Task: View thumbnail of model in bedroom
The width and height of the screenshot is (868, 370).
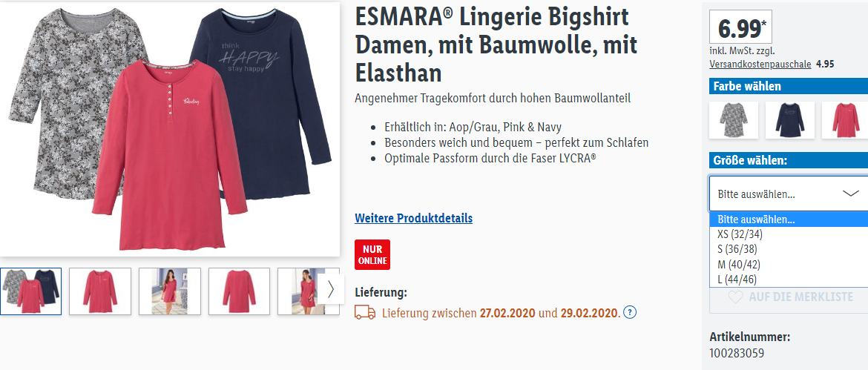Action: tap(169, 291)
